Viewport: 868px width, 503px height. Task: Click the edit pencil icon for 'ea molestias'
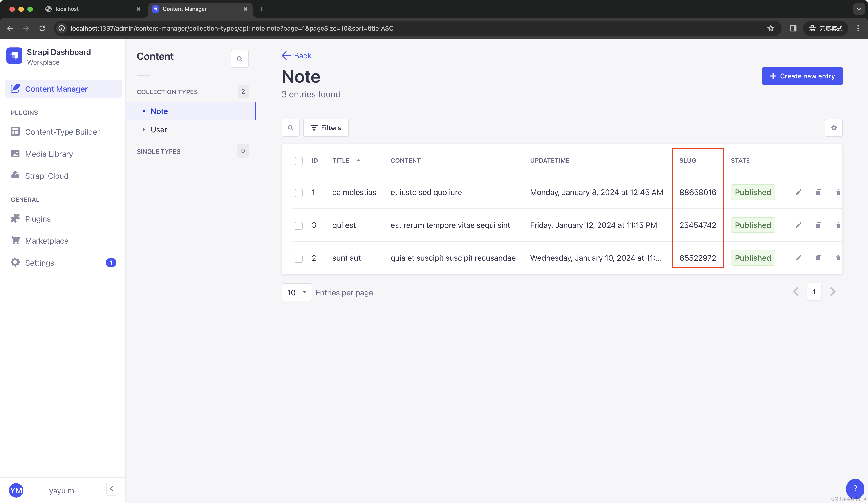tap(799, 192)
